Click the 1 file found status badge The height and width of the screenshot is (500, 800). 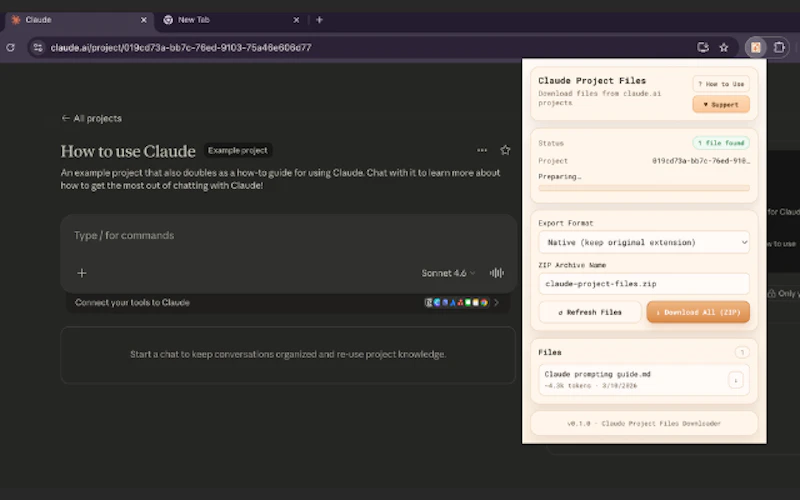click(721, 143)
